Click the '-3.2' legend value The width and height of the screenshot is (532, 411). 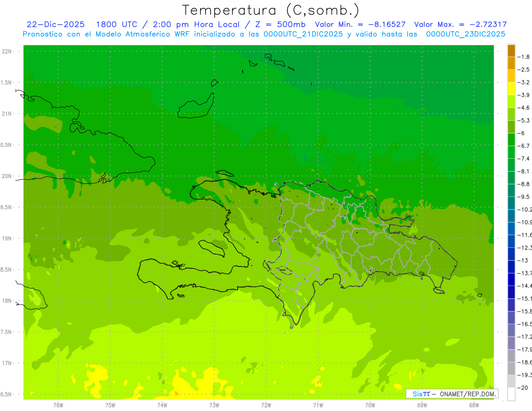pyautogui.click(x=524, y=82)
